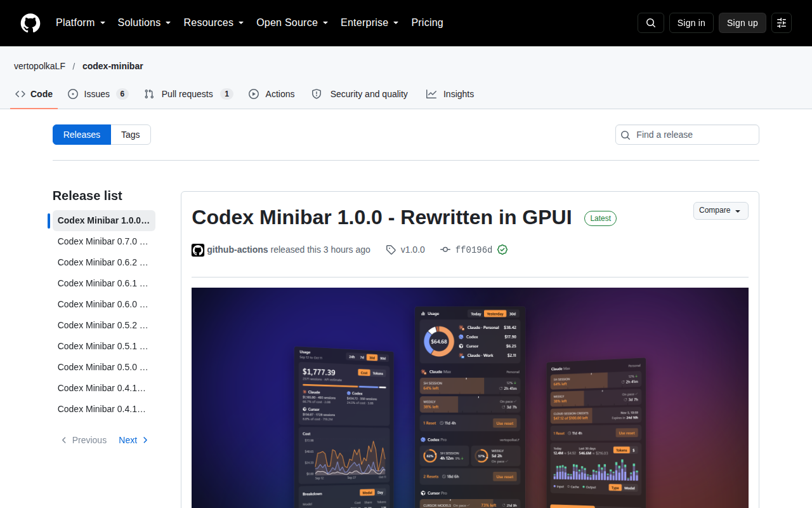Go to the GitHub homepage logo
This screenshot has width=812, height=508.
pos(30,23)
